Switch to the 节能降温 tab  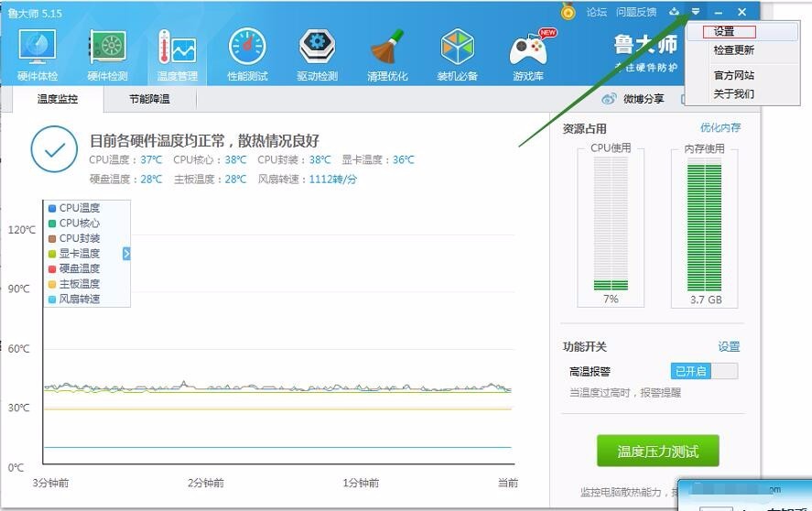click(x=149, y=99)
